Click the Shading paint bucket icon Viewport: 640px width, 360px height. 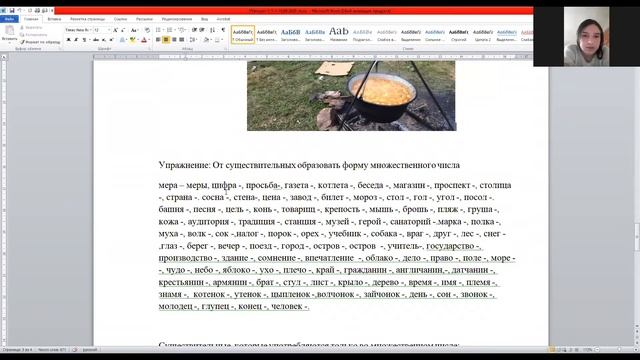point(206,40)
